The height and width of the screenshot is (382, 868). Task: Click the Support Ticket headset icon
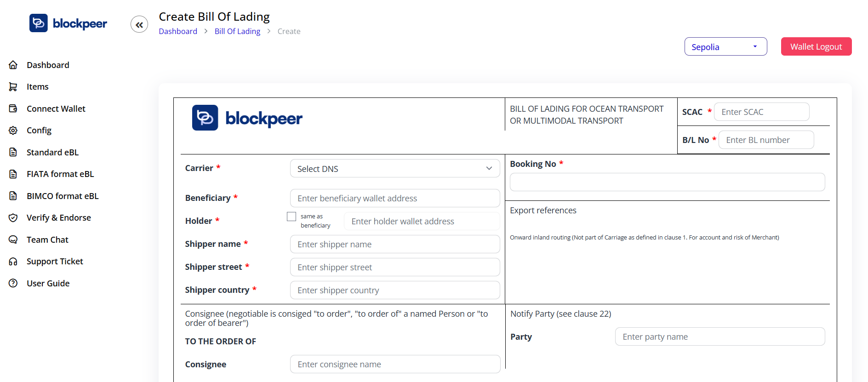pyautogui.click(x=13, y=262)
